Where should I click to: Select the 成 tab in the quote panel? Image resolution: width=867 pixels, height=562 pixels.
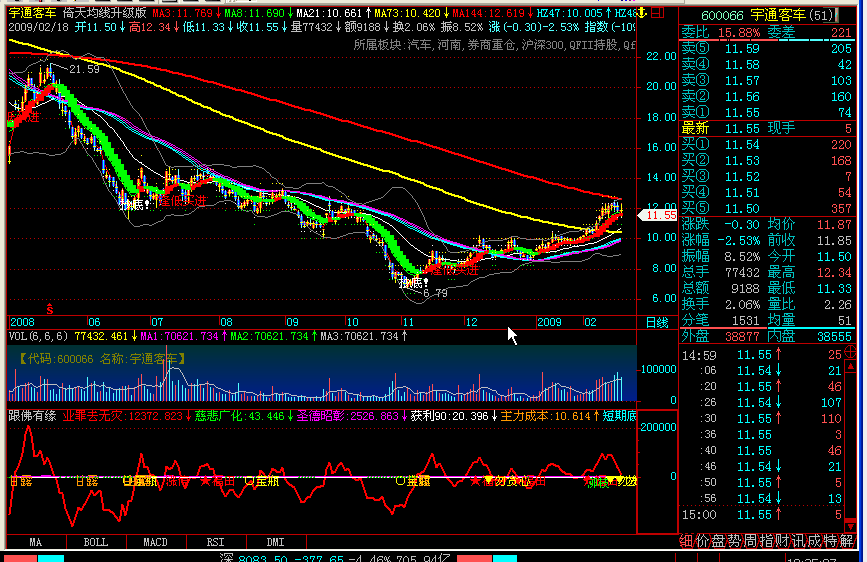pos(814,541)
